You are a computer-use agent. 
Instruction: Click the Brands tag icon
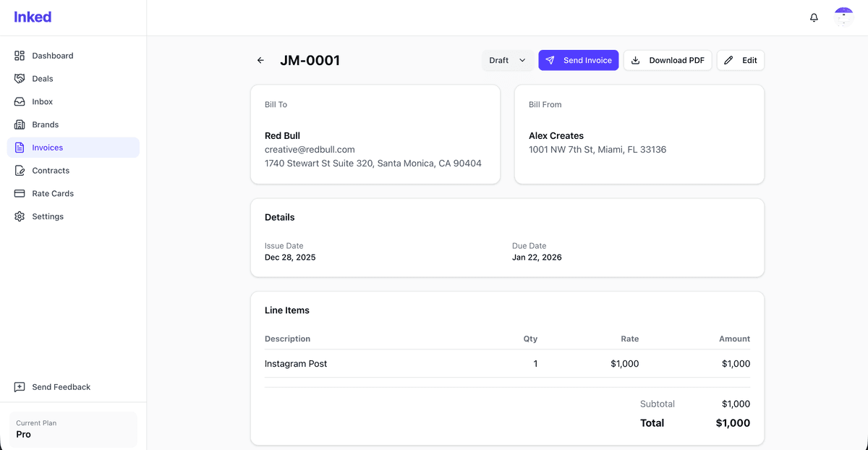click(20, 124)
